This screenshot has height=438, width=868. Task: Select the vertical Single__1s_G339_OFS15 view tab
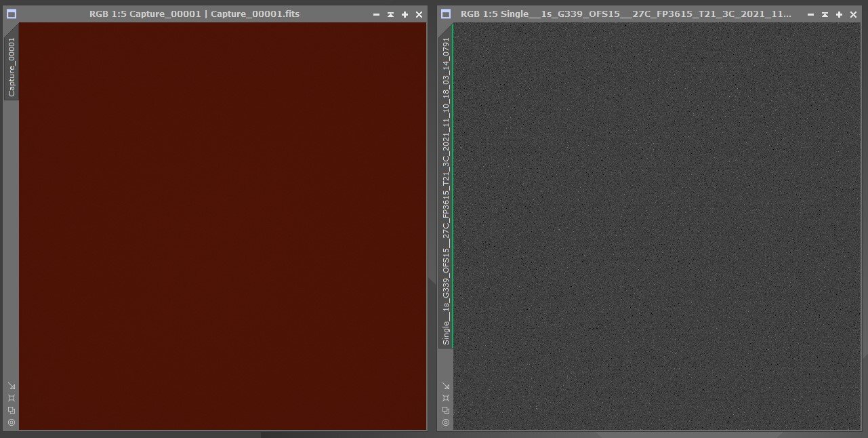pyautogui.click(x=445, y=191)
